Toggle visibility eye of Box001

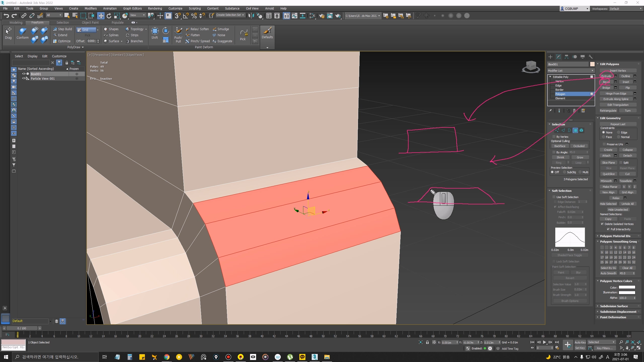24,74
